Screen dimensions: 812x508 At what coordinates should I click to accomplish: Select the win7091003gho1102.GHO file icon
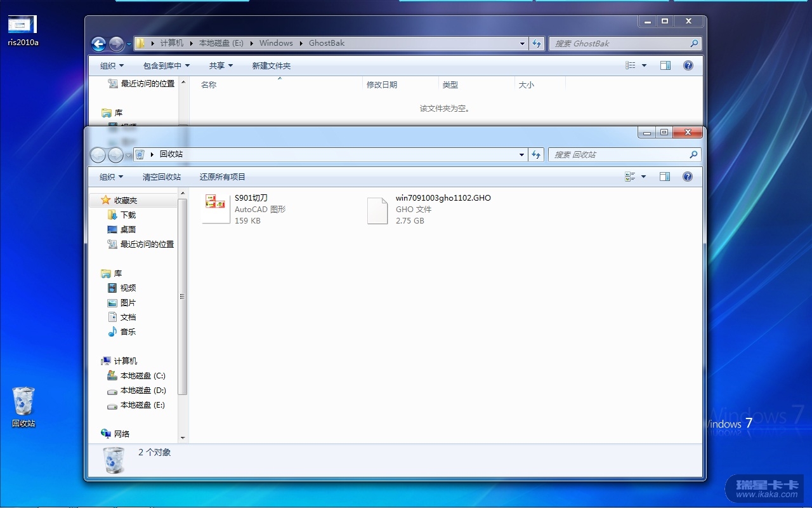point(377,210)
